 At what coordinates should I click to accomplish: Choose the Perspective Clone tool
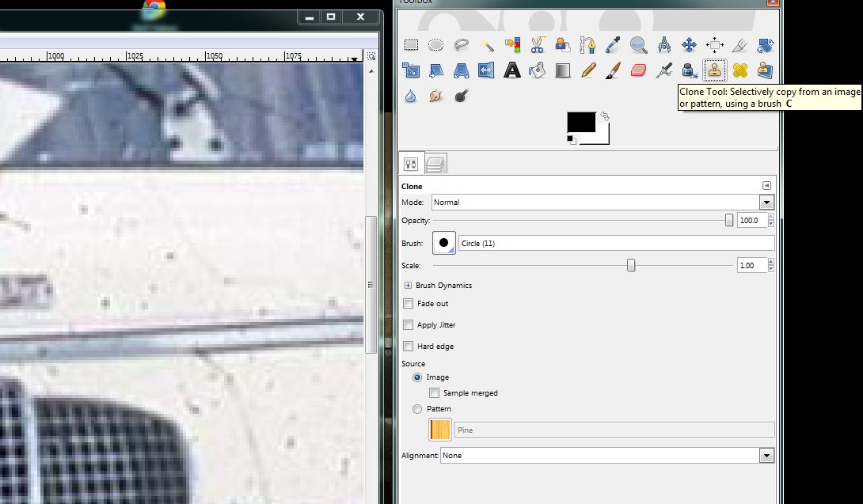(x=765, y=70)
